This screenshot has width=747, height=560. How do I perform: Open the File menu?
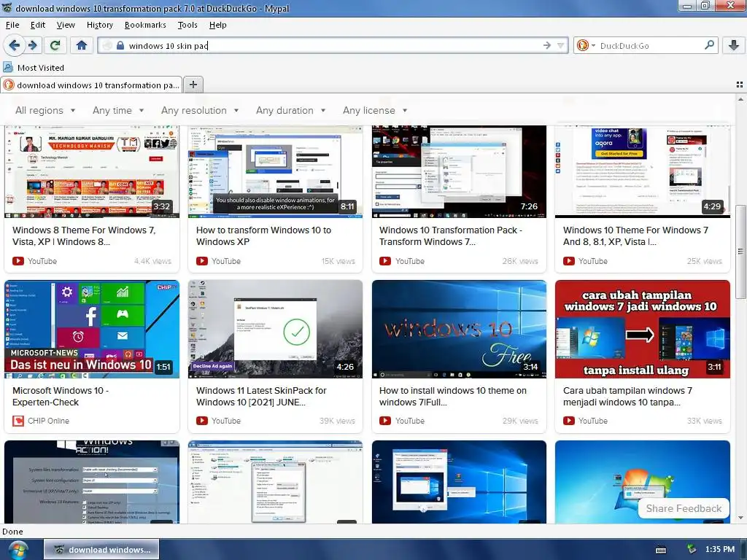[x=12, y=25]
